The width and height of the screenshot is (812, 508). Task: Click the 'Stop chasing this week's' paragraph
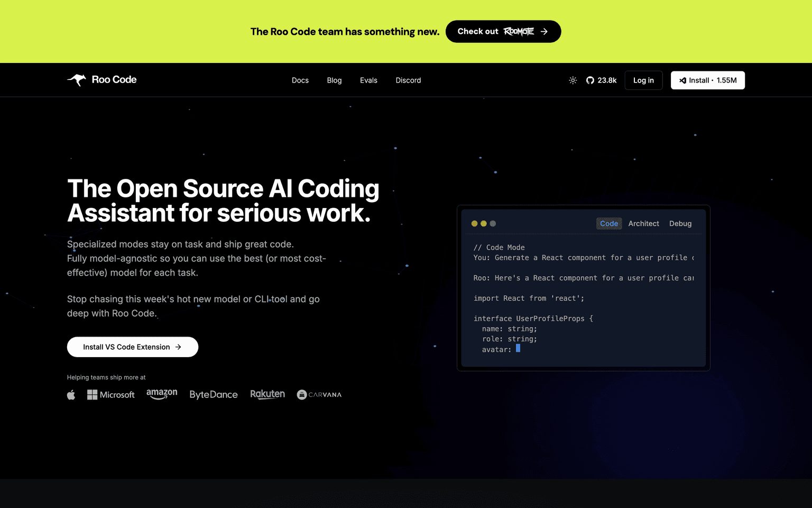[193, 306]
